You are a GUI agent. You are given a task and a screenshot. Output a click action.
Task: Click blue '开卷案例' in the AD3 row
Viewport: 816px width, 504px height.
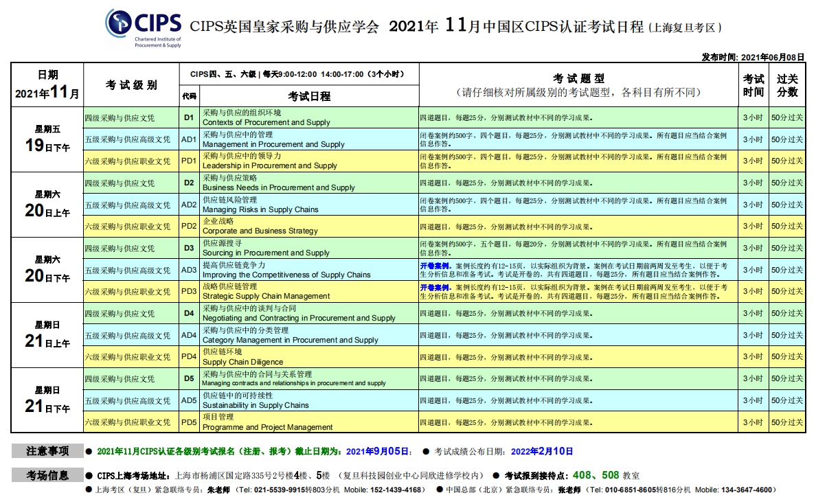pyautogui.click(x=435, y=266)
